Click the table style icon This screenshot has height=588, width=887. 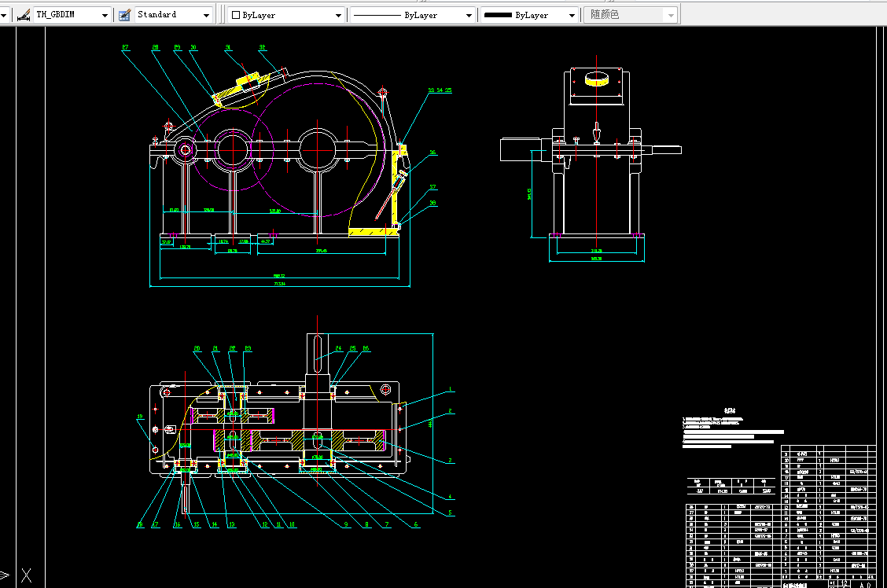[124, 15]
